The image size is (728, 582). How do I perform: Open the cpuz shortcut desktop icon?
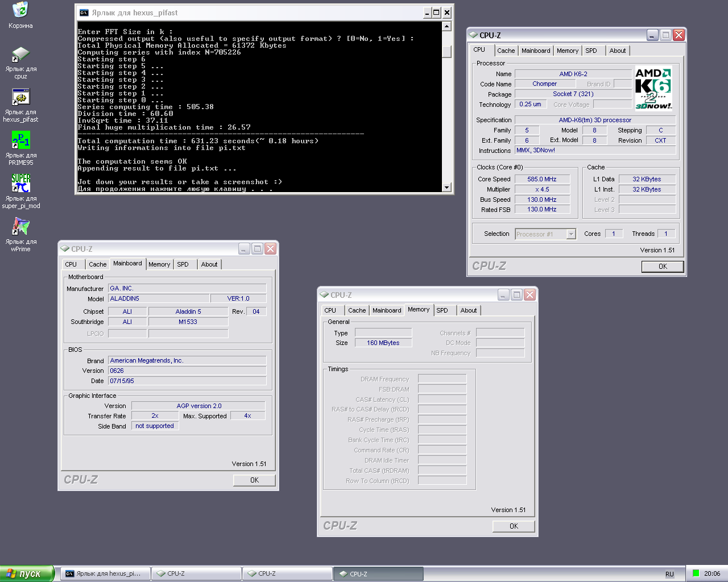(20, 55)
